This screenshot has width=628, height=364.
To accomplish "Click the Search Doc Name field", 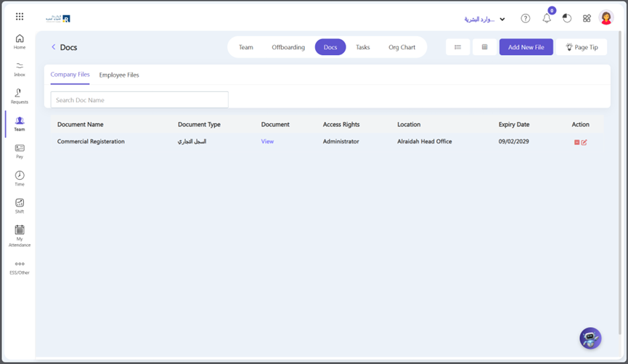I will [139, 100].
